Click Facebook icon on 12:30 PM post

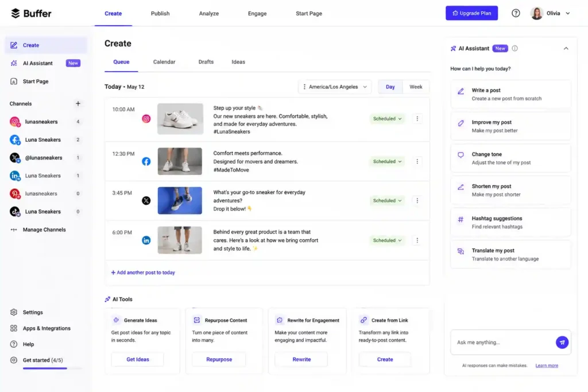coord(146,161)
